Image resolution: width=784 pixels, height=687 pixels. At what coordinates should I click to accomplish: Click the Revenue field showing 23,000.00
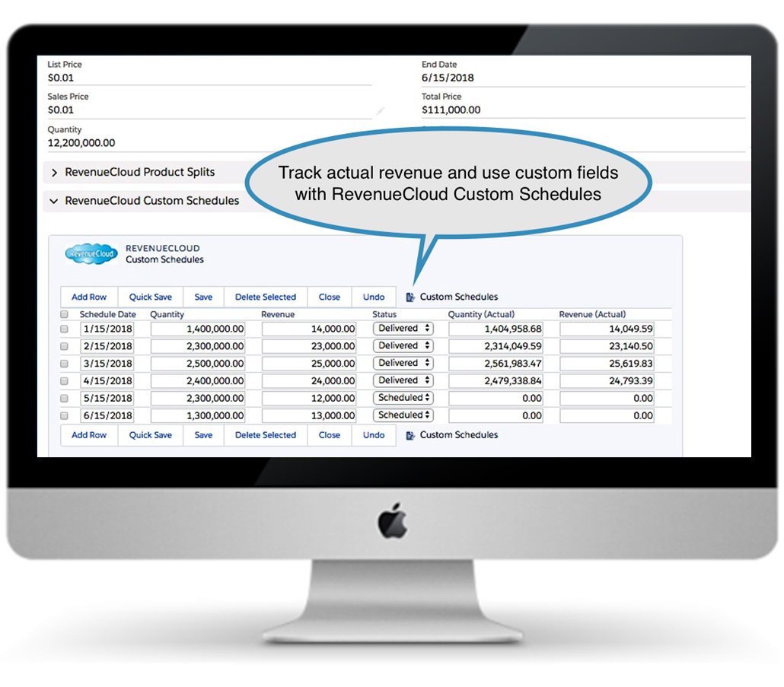[309, 346]
